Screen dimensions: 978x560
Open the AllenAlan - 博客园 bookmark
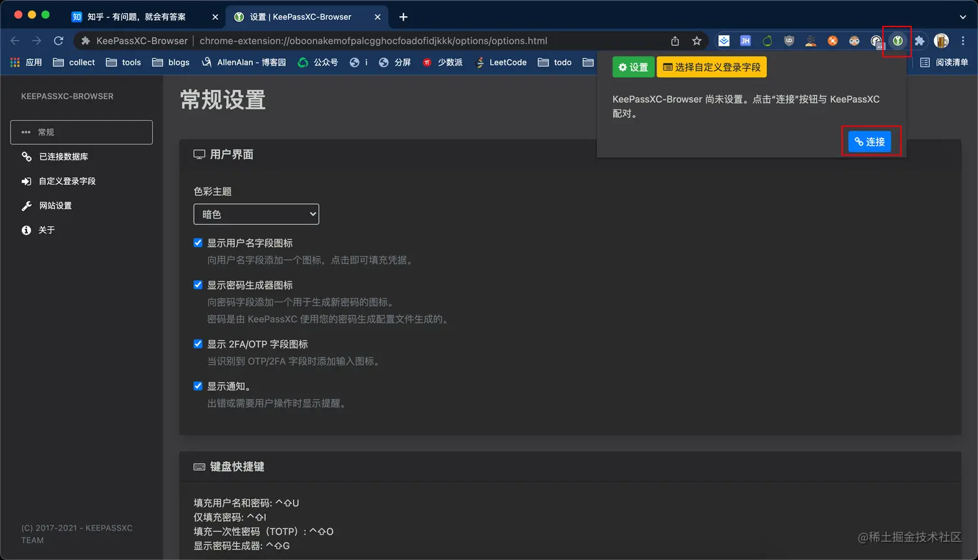point(243,62)
